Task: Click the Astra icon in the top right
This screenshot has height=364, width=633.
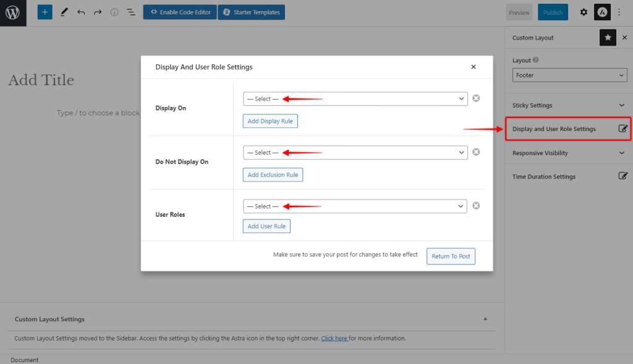Action: tap(602, 12)
